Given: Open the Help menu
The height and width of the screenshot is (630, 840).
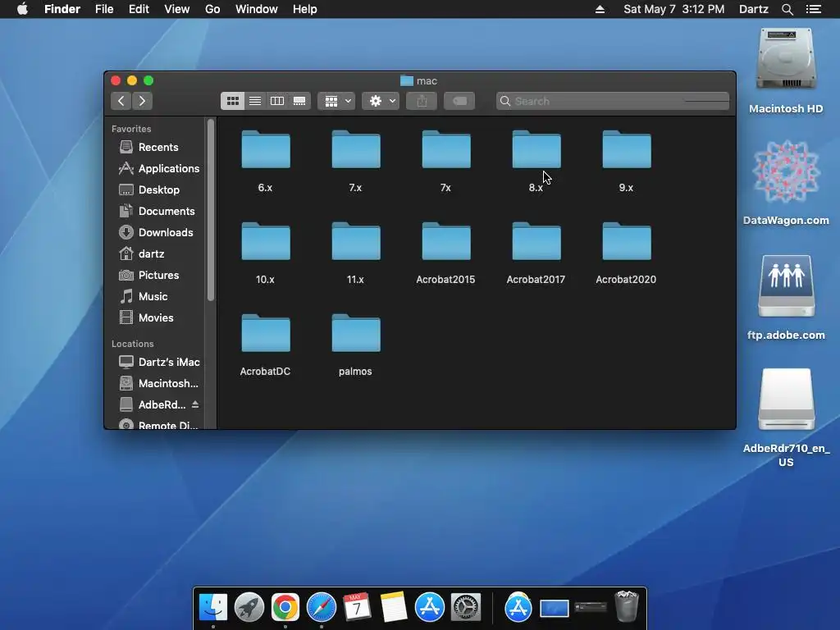Looking at the screenshot, I should coord(305,9).
